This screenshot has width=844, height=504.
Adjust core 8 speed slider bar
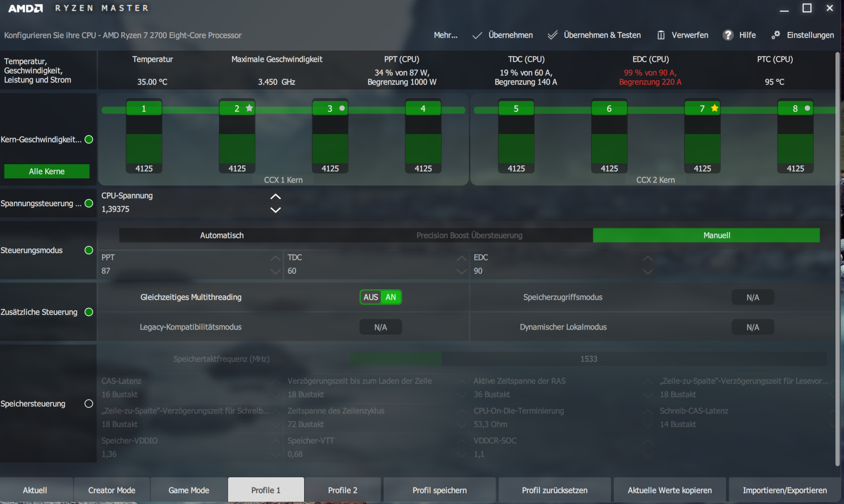tap(795, 140)
